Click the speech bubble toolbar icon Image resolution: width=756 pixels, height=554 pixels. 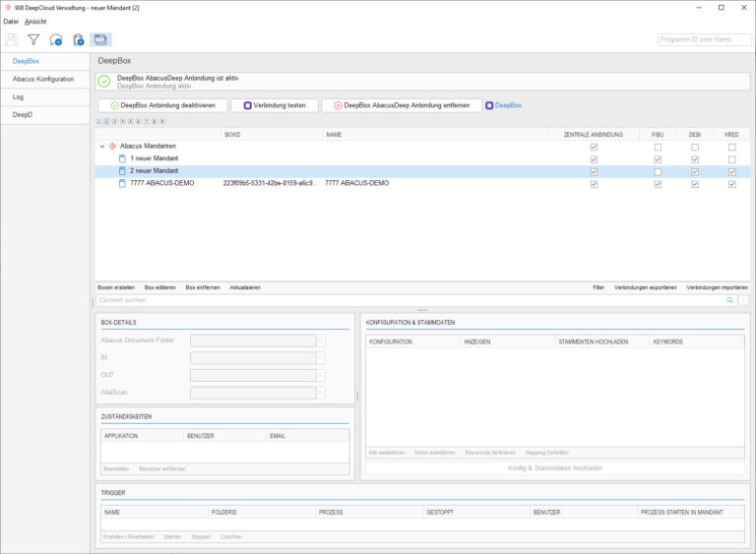click(x=56, y=39)
